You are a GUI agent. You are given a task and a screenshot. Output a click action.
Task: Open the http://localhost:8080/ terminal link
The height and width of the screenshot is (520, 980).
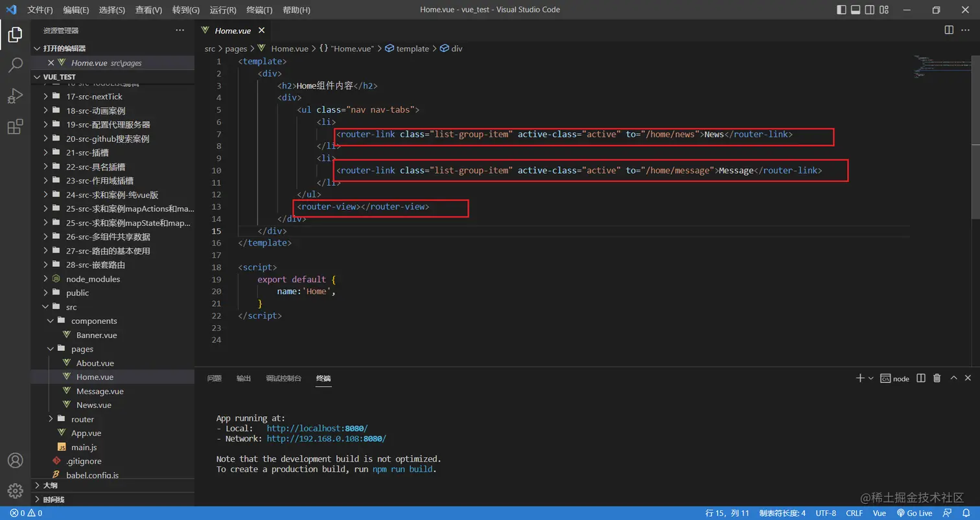click(317, 429)
